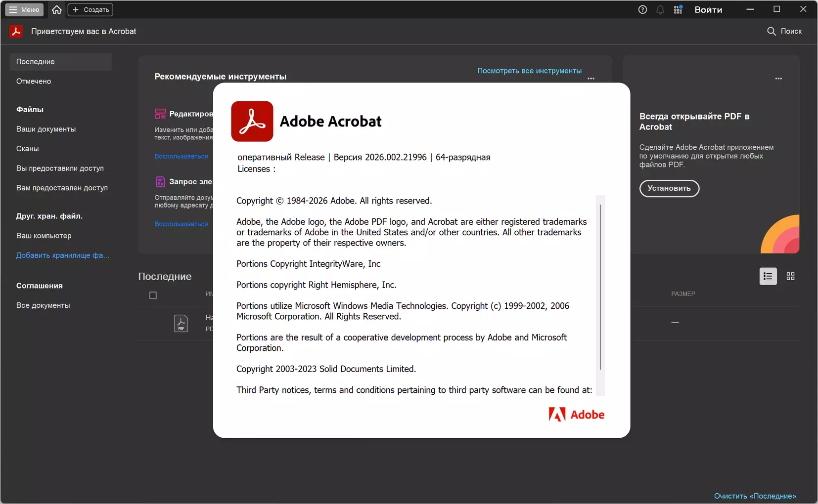Image resolution: width=818 pixels, height=504 pixels.
Task: Click the Запрос электронных подписей icon
Action: pyautogui.click(x=160, y=181)
